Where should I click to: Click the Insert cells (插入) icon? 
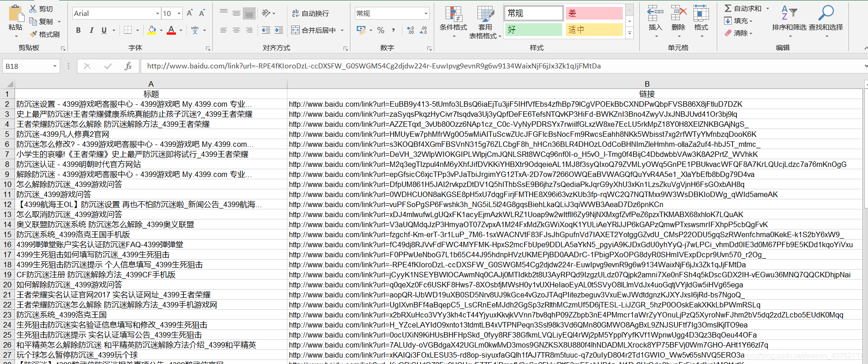(655, 14)
